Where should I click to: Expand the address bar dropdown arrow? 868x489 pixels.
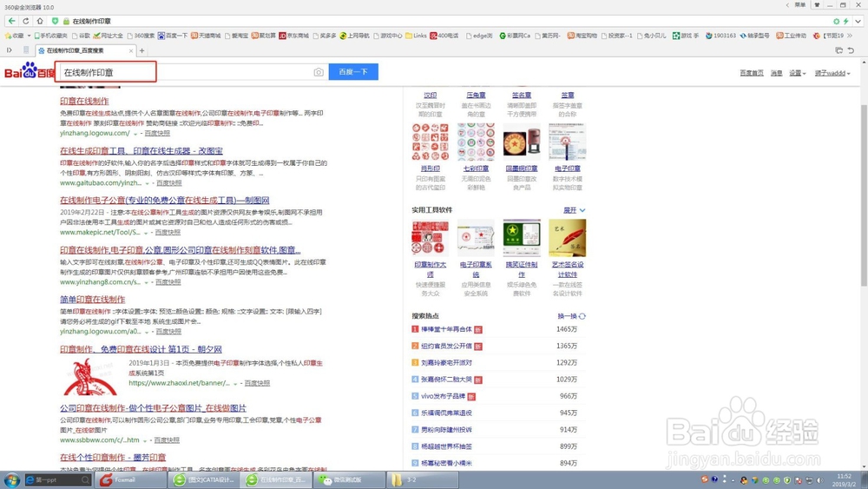[858, 21]
